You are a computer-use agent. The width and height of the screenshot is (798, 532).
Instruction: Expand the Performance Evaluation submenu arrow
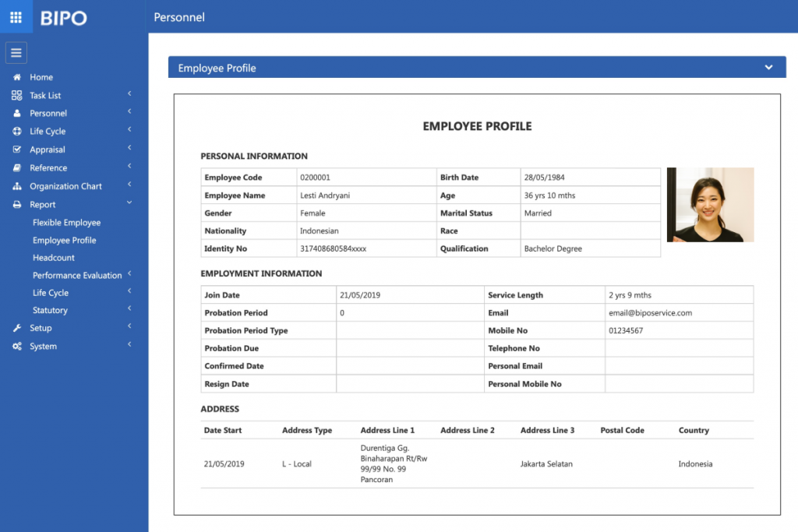[x=129, y=273]
